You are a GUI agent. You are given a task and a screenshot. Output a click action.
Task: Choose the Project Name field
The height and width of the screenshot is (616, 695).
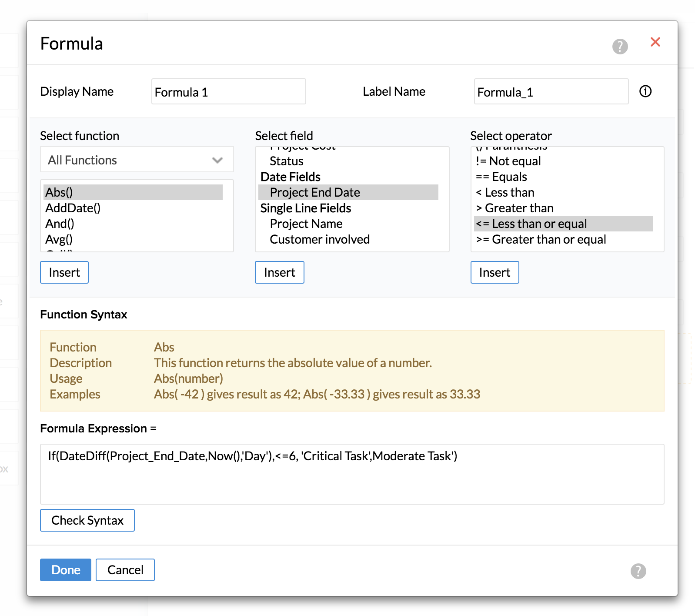tap(306, 224)
